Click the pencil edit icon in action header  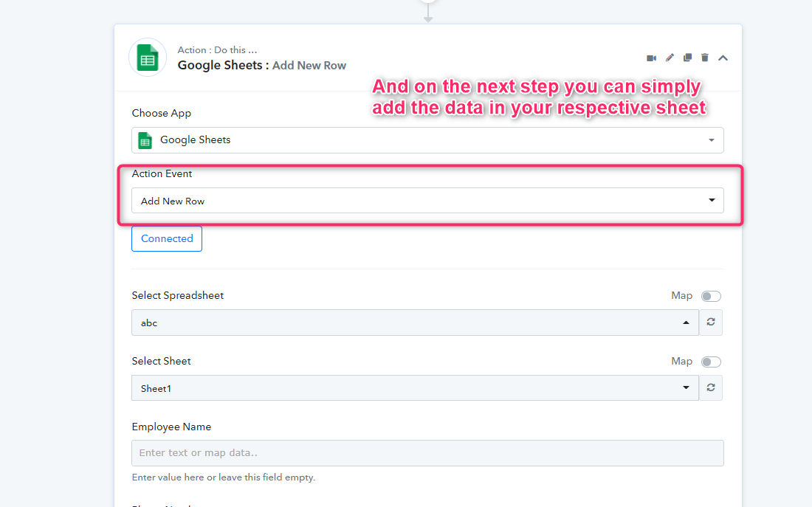coord(670,58)
